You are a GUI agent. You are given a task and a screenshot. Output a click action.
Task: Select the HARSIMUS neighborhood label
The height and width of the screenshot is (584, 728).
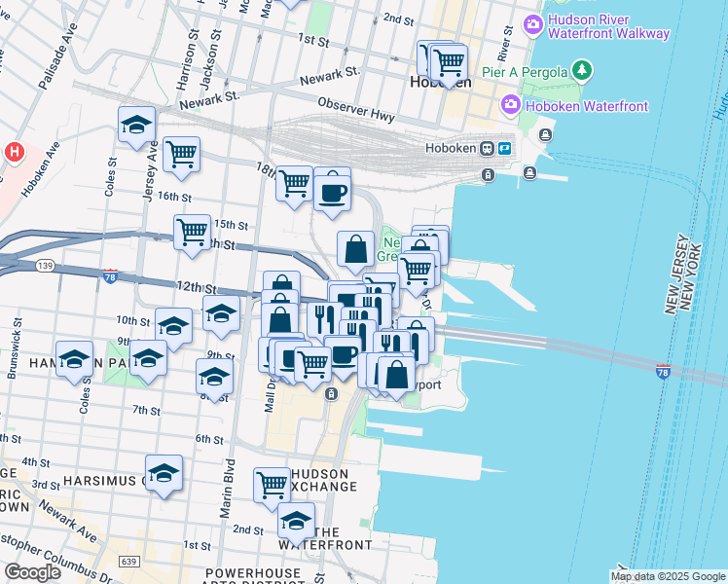[x=100, y=481]
